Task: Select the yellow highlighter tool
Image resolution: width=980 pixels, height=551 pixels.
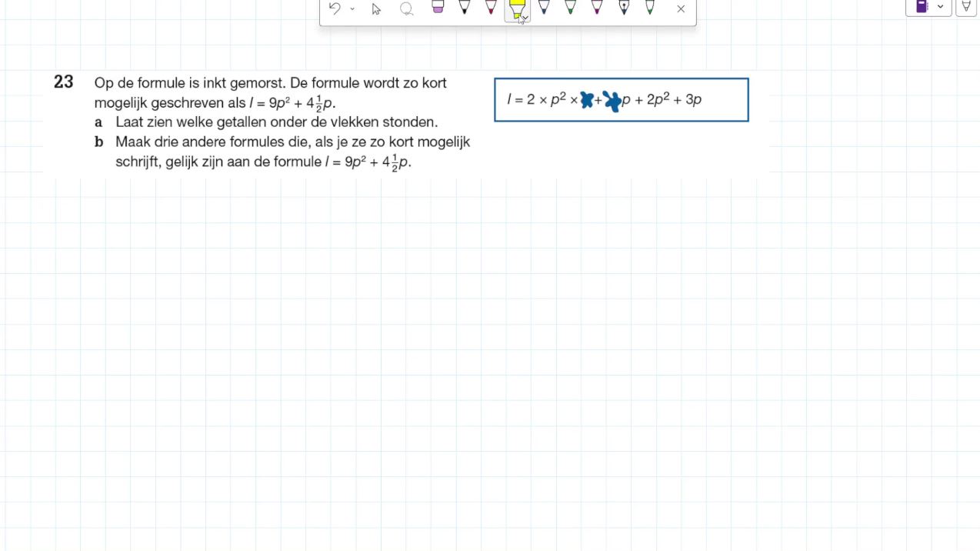Action: [516, 8]
